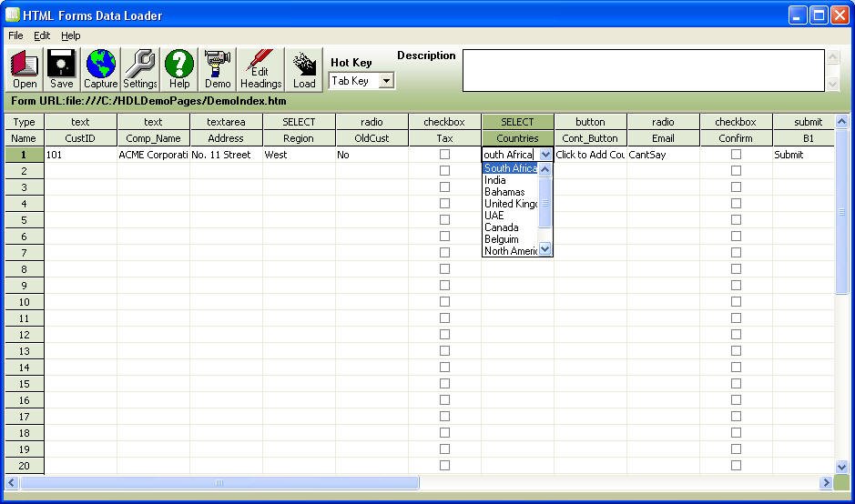
Task: Click the countries list scroll down arrow
Action: pos(545,249)
